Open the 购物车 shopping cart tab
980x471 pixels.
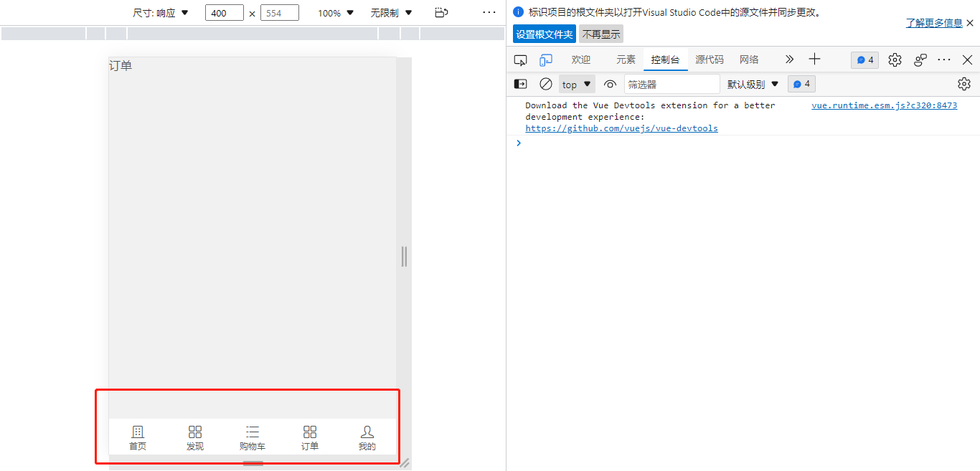[253, 437]
